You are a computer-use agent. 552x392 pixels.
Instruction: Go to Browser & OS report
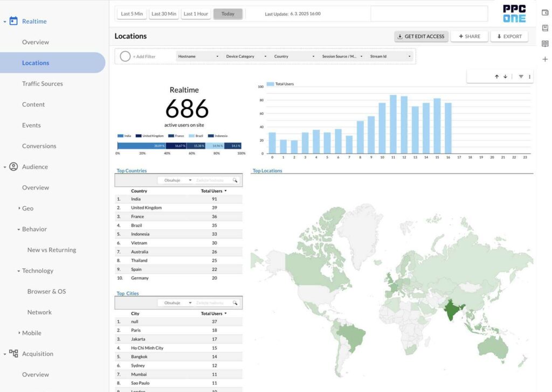(46, 291)
